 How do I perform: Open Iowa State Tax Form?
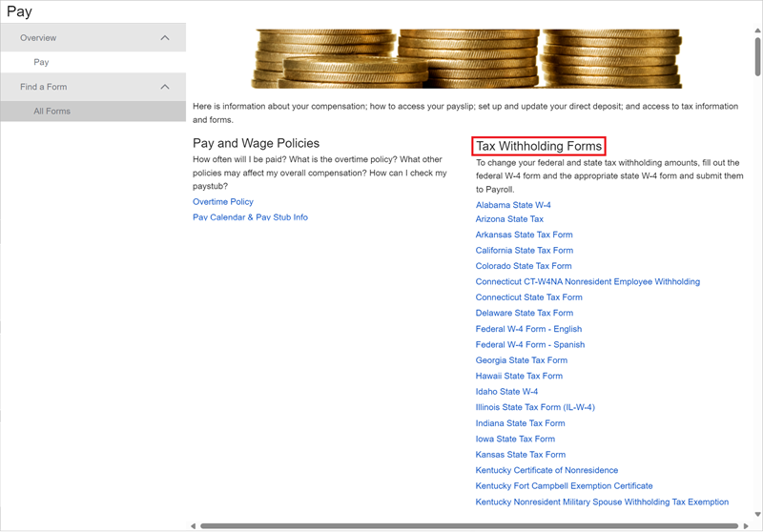515,439
